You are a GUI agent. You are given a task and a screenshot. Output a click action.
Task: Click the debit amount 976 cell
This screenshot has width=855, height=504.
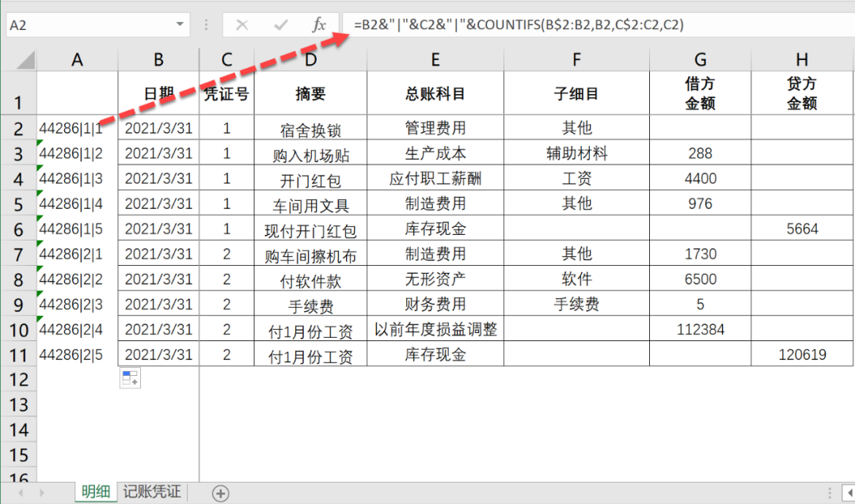click(x=700, y=204)
